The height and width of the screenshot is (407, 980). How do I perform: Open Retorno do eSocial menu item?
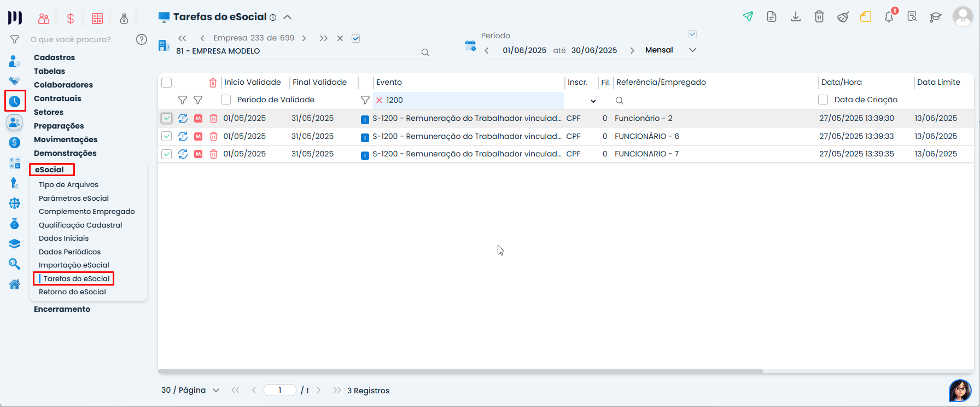point(72,292)
